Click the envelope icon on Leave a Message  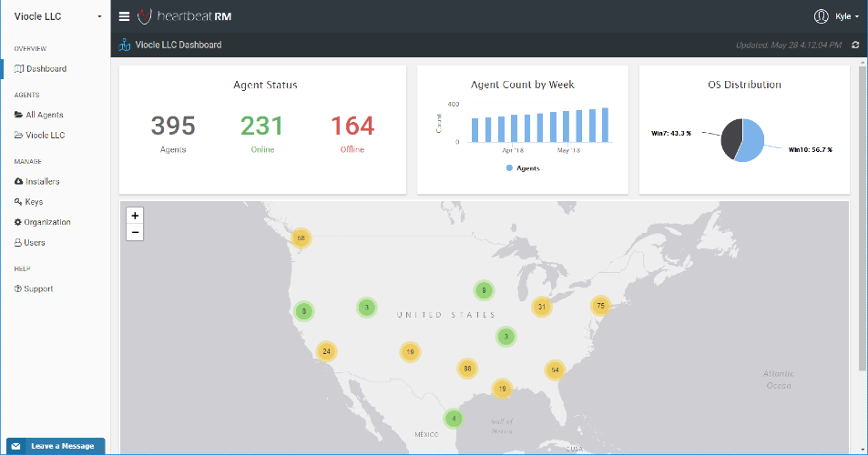point(16,446)
